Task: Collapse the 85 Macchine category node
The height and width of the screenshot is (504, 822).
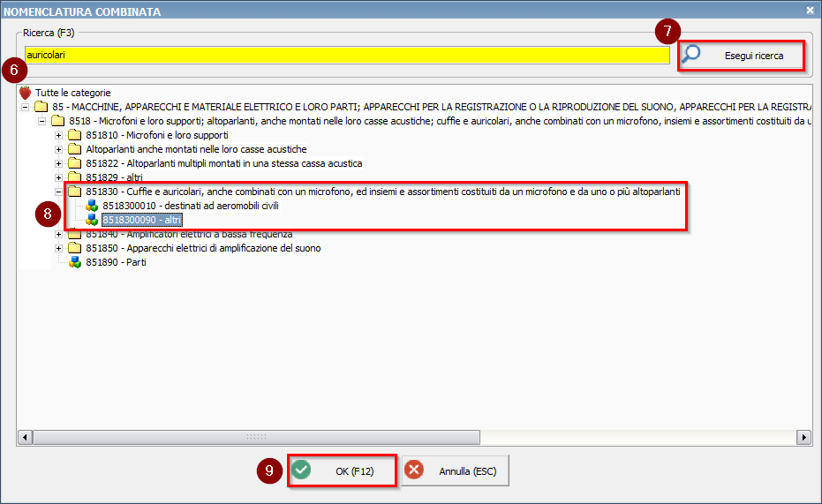Action: 25,107
